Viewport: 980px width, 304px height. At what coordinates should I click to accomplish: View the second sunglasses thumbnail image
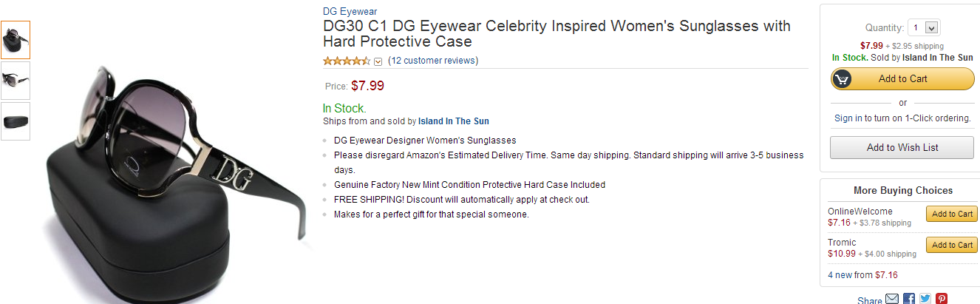click(16, 81)
